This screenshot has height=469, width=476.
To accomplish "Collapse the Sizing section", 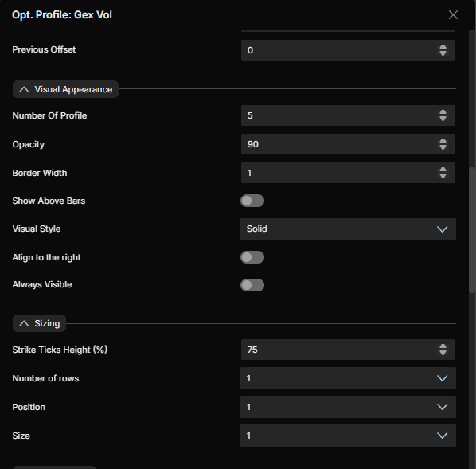I will pos(40,323).
